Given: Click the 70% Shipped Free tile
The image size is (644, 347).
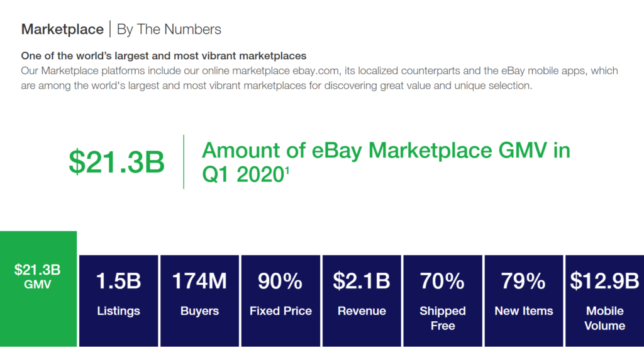Looking at the screenshot, I should click(443, 300).
